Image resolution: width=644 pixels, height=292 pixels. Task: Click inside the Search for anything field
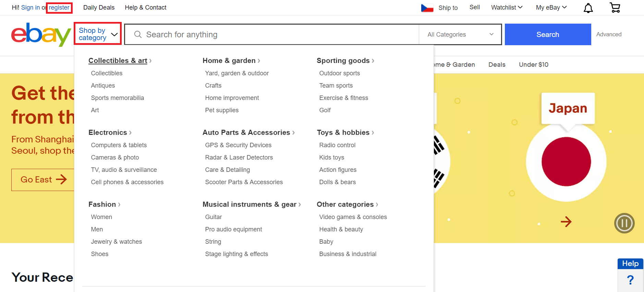tap(240, 34)
